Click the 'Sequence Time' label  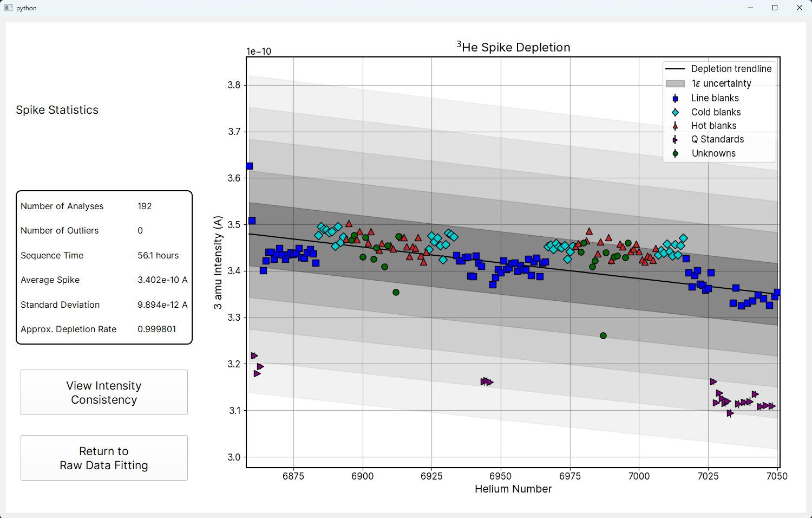point(52,255)
